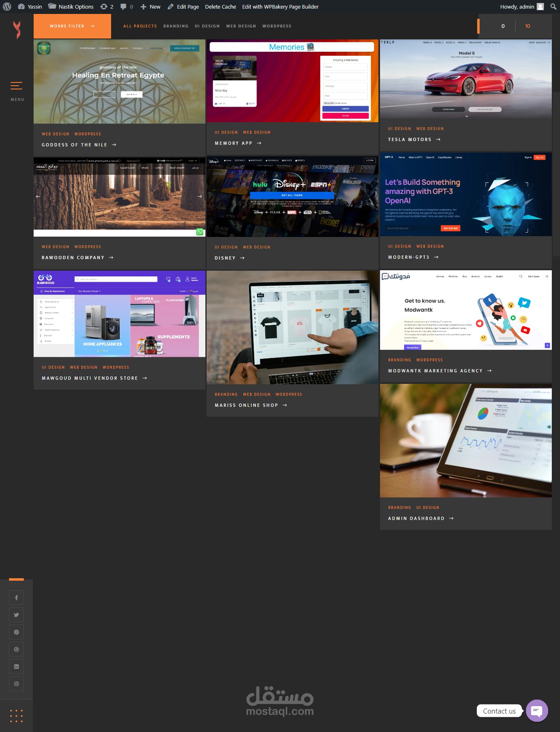Open the WordPress logo menu
This screenshot has width=560, height=732.
7,7
